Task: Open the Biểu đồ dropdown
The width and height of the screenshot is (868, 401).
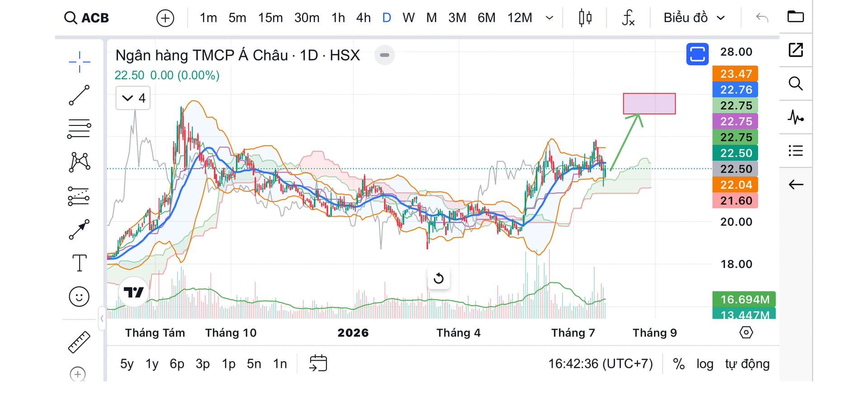Action: tap(694, 18)
